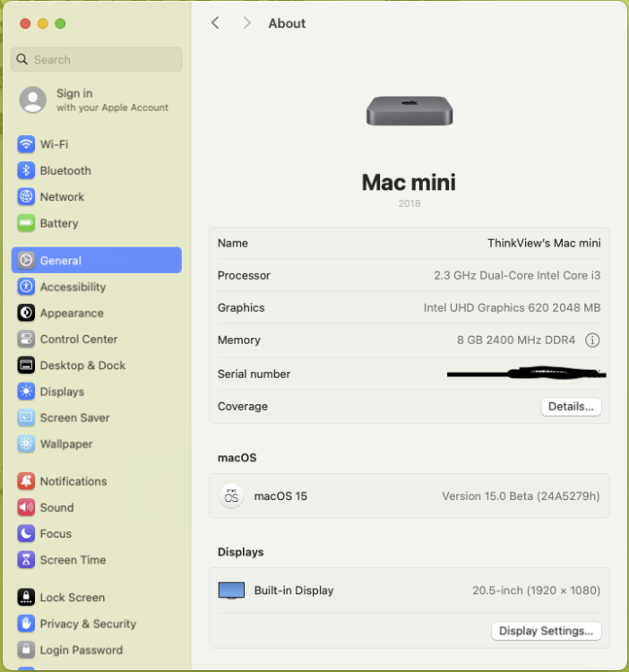Viewport: 629px width, 672px height.
Task: Click the Displays section heading
Action: pos(241,552)
